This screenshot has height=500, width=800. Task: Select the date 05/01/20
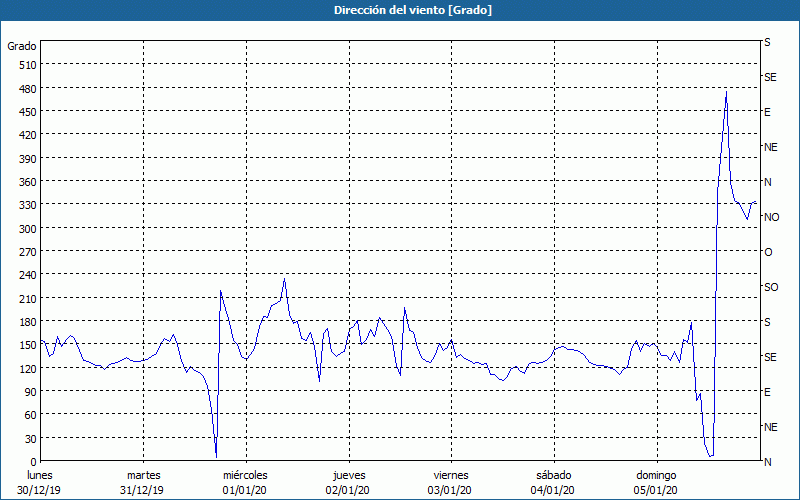point(656,491)
